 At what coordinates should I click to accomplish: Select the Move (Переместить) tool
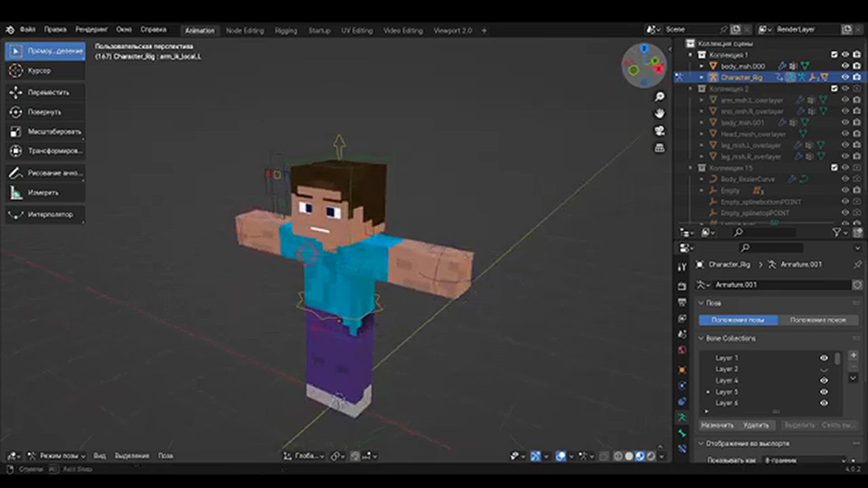coord(45,92)
